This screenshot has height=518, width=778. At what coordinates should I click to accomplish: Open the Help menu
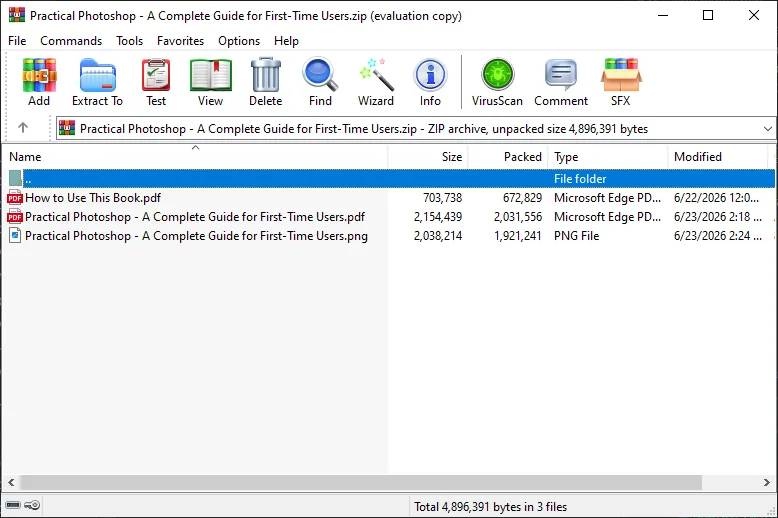286,41
